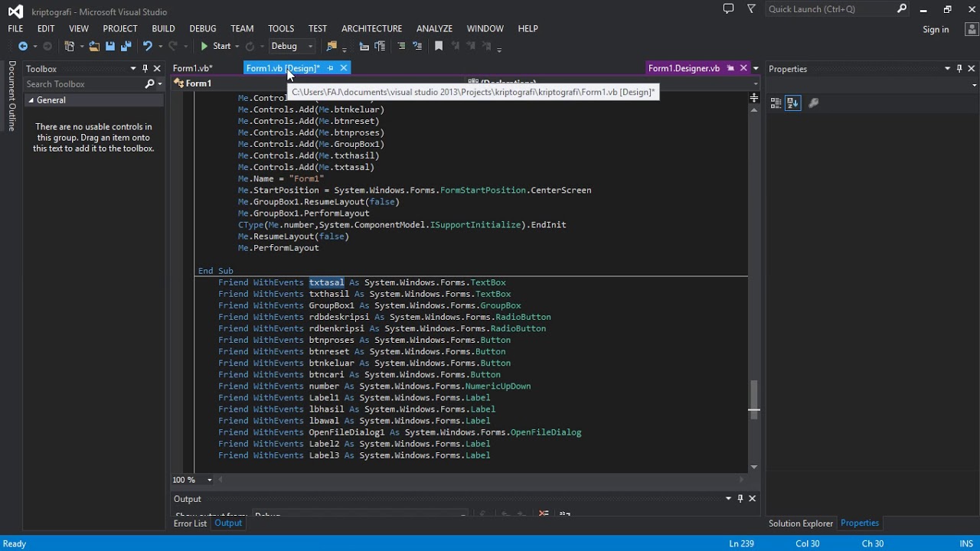Open the 100 % zoom level dropdown
This screenshot has height=551, width=980.
(x=209, y=480)
